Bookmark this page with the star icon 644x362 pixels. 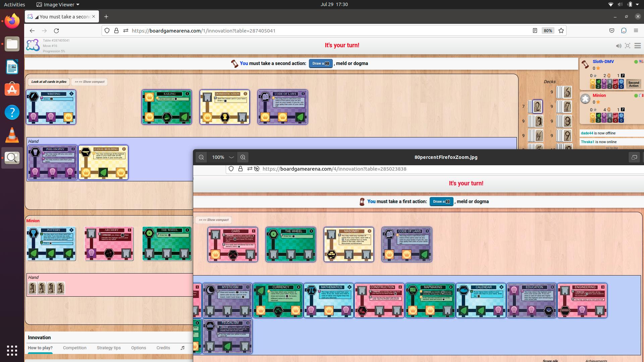tap(561, 31)
